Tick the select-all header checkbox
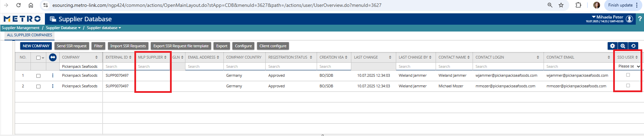The height and width of the screenshot is (136, 644). click(38, 58)
